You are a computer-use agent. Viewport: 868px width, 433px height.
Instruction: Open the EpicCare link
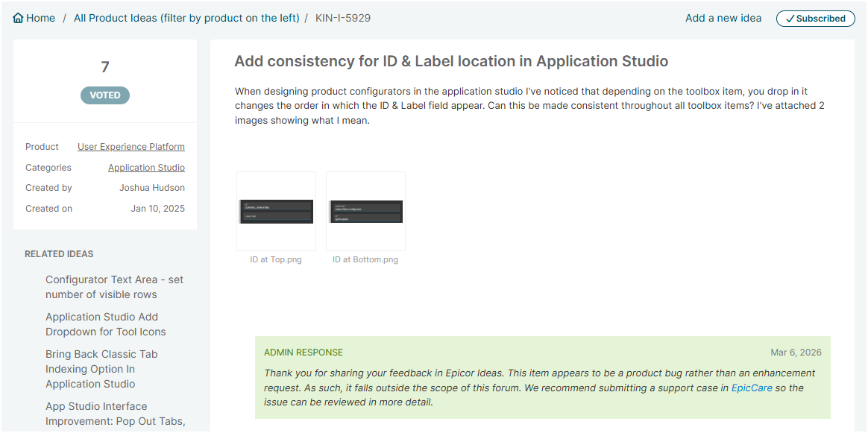[x=752, y=388]
